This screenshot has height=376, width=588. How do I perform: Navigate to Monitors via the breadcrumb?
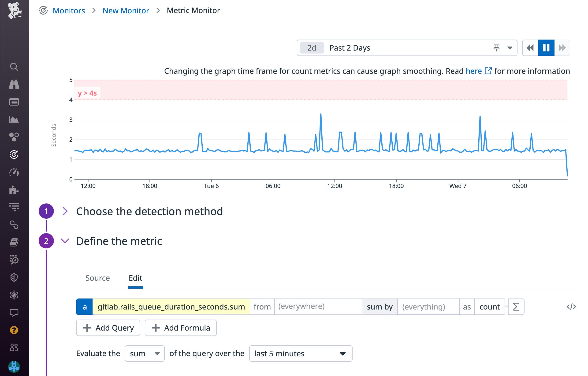coord(69,11)
